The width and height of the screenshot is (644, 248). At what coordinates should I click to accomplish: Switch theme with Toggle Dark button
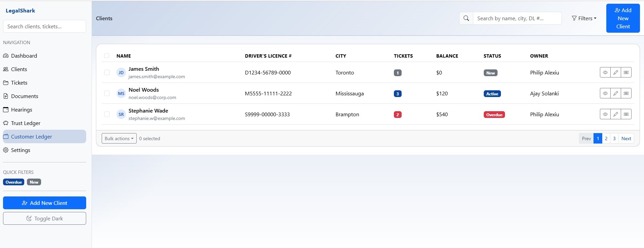click(x=44, y=218)
